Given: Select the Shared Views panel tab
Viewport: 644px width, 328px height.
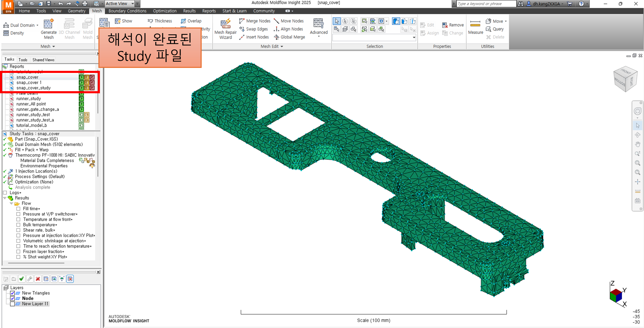Looking at the screenshot, I should coord(43,60).
